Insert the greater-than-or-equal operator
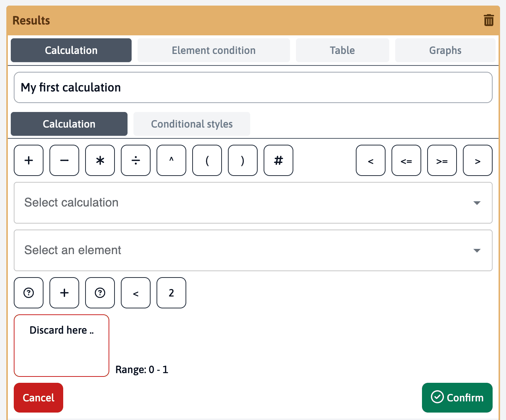The height and width of the screenshot is (420, 506). click(442, 160)
